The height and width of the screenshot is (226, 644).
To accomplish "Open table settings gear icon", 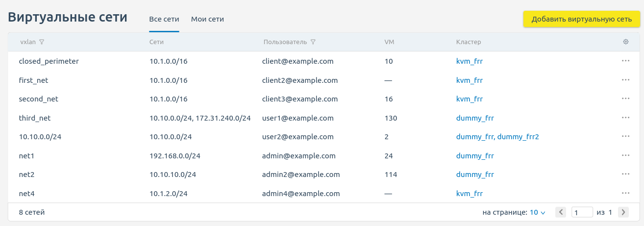I will [625, 42].
